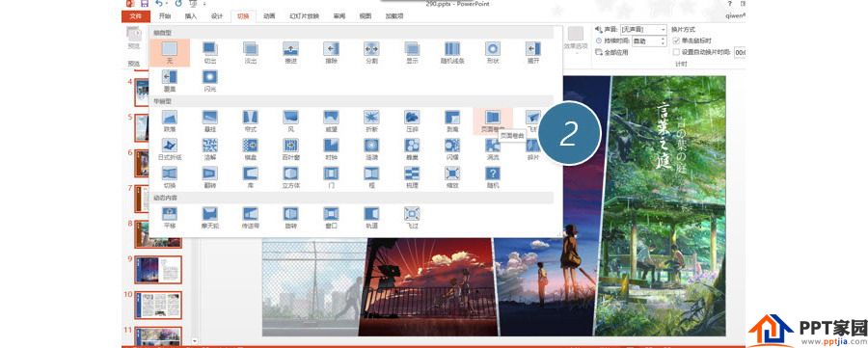Apply the Page Curl (页面卷曲) transition
The image size is (868, 348).
(x=493, y=120)
